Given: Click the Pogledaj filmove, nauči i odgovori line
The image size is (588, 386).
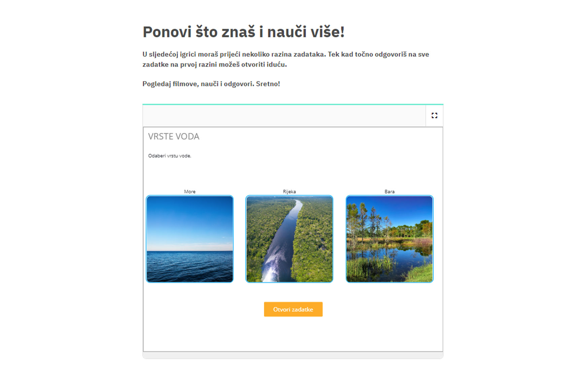Looking at the screenshot, I should pos(211,84).
